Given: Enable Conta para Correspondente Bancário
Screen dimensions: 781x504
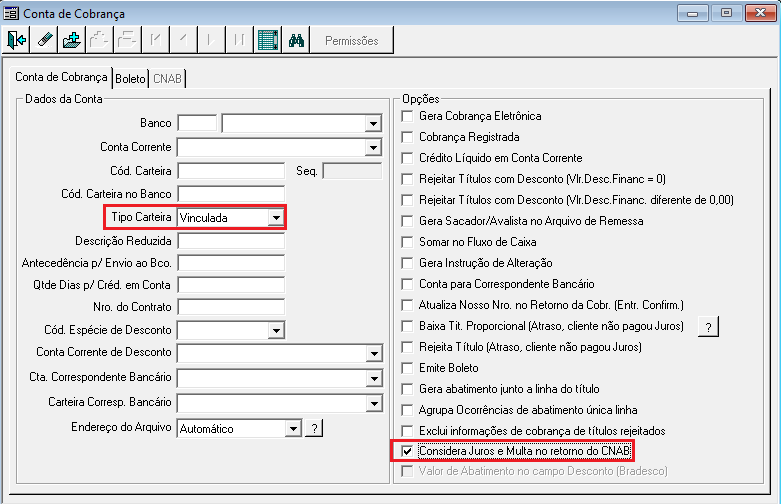Looking at the screenshot, I should [407, 284].
